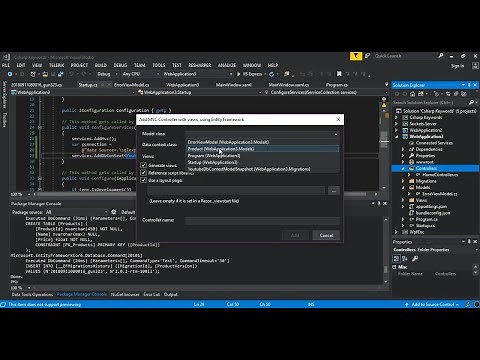The image size is (480, 360).
Task: Open the TOOLS menu
Action: point(159,65)
